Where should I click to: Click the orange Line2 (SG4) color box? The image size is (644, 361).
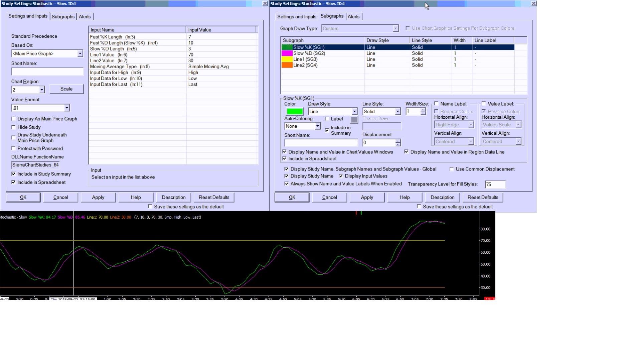(287, 66)
